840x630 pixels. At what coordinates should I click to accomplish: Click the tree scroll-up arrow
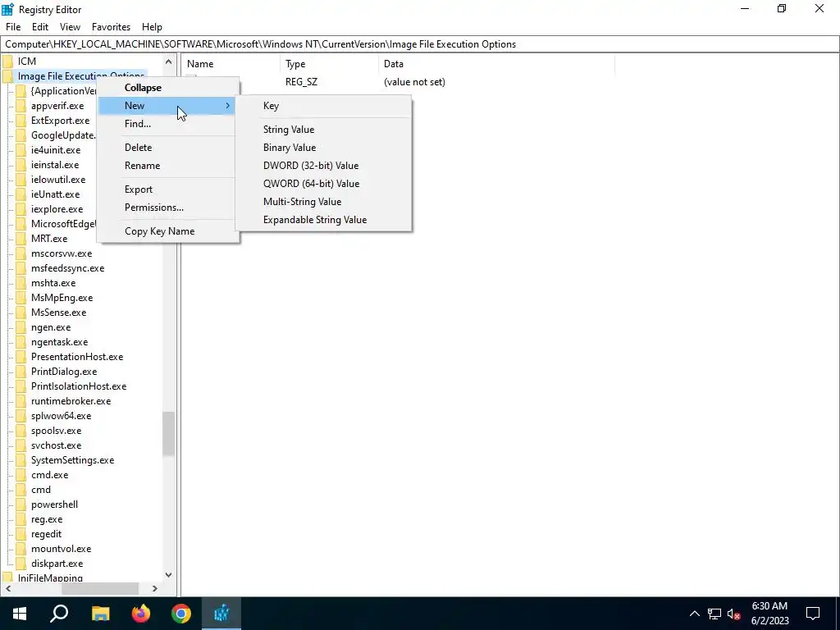coord(168,62)
